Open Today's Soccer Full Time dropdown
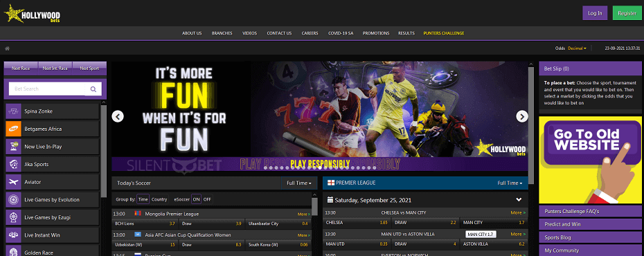Viewport: 644px width, 256px height. pyautogui.click(x=299, y=183)
